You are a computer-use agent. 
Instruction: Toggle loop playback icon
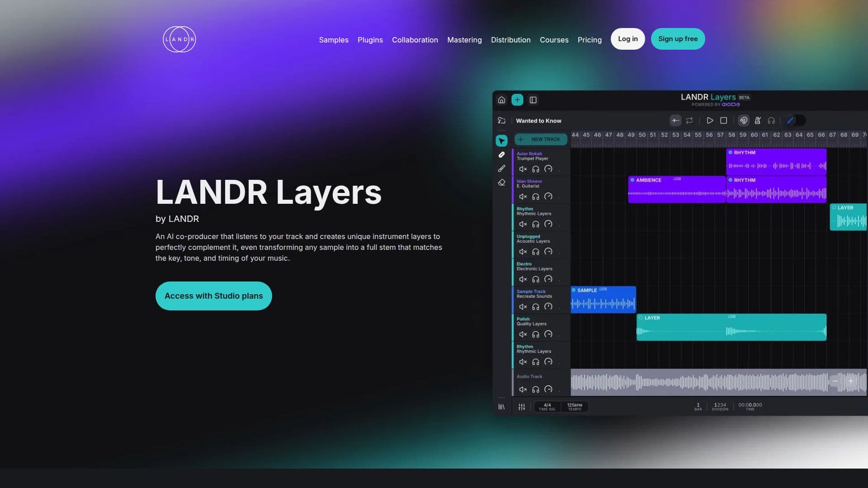[x=689, y=121]
